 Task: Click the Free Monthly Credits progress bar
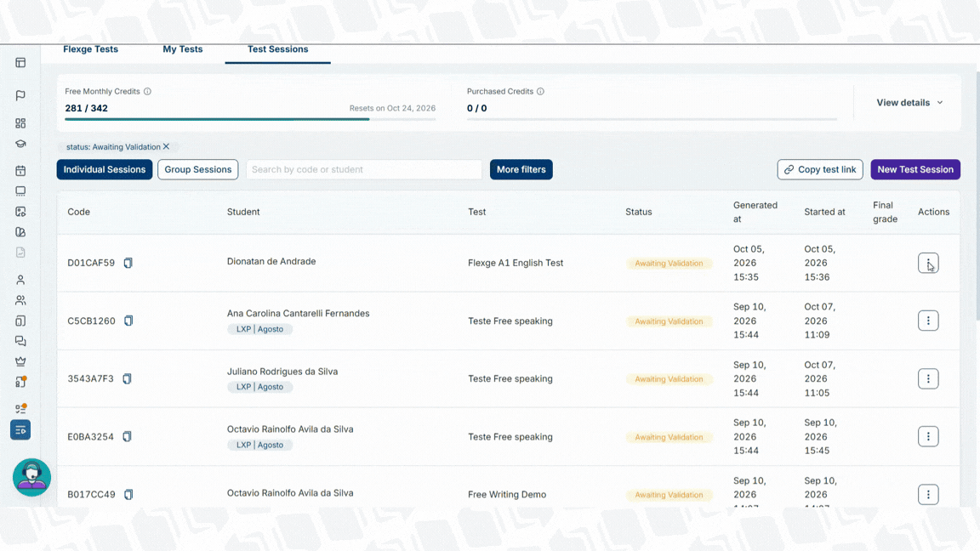tap(250, 119)
